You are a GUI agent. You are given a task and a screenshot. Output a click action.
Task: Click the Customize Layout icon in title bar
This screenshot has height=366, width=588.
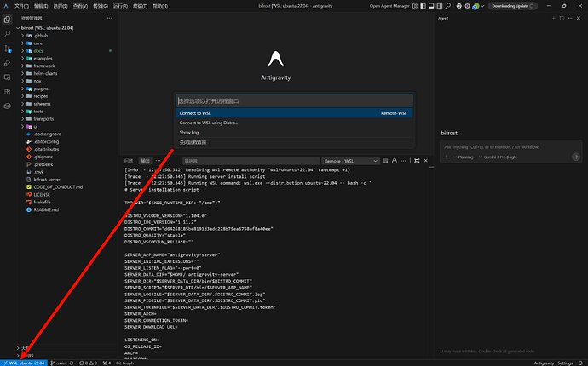(x=415, y=6)
